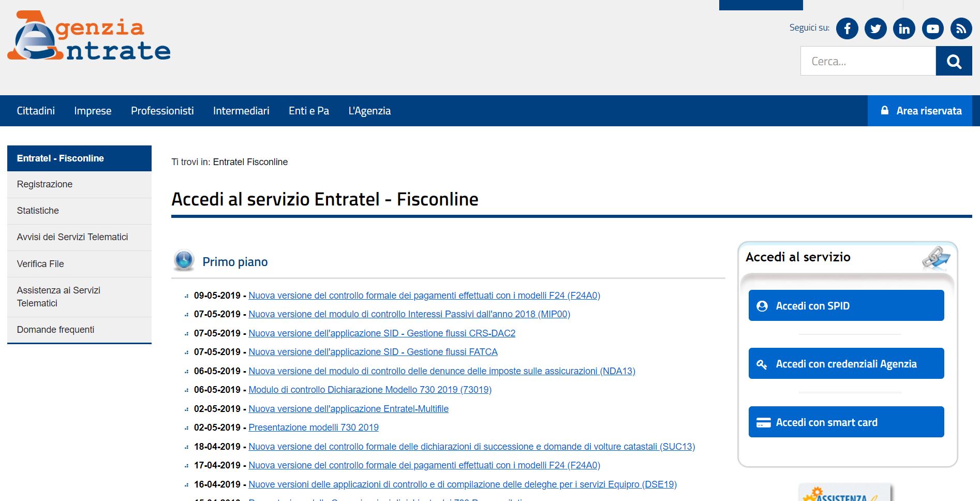980x501 pixels.
Task: Click Accedi con SPID button
Action: (x=846, y=305)
